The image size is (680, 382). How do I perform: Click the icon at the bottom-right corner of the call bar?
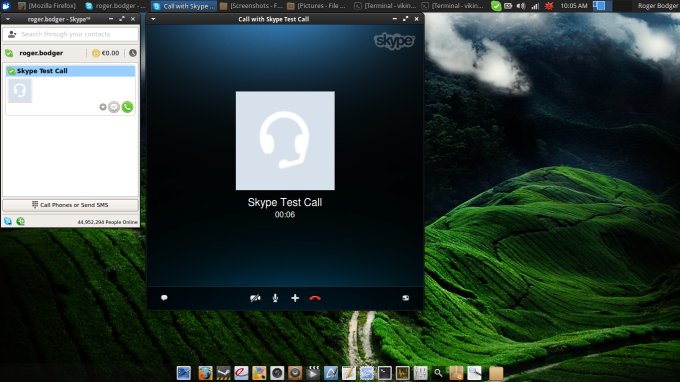(405, 298)
